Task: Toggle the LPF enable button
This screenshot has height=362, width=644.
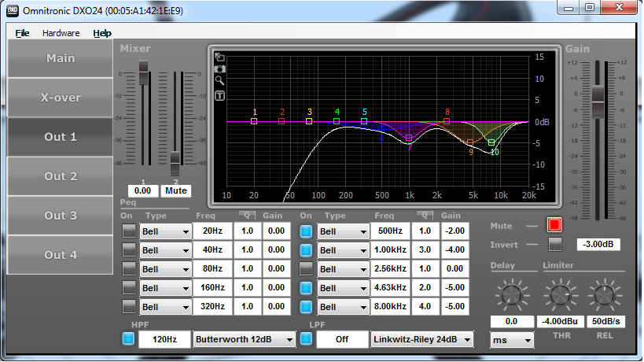Action: (x=306, y=339)
